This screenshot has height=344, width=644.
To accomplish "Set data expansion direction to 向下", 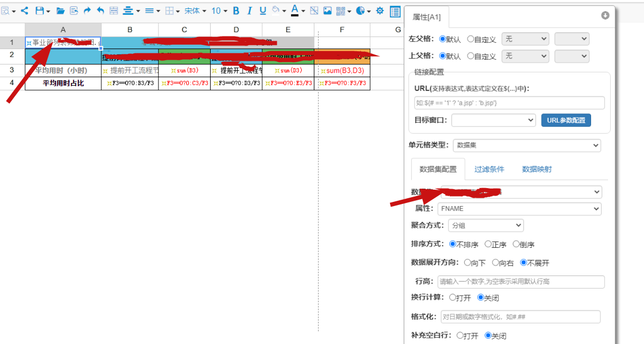I will [x=467, y=263].
